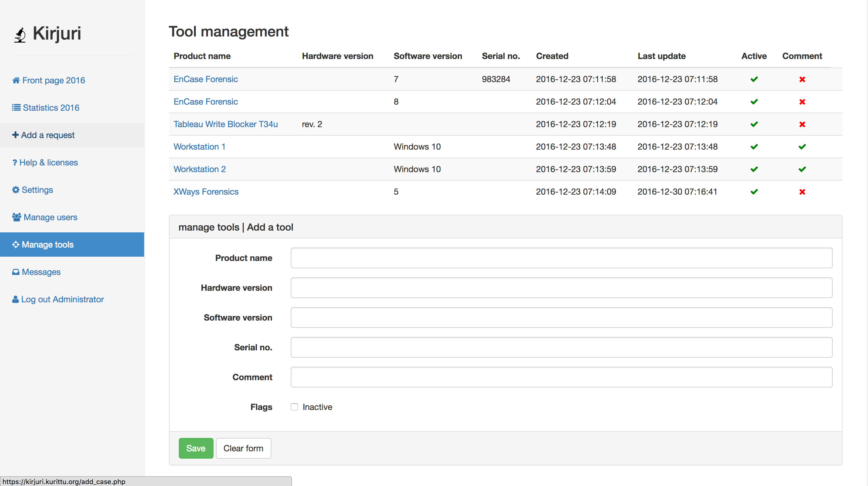Click the crosshair icon beside Manage tools
Image resolution: width=868 pixels, height=486 pixels.
point(16,244)
